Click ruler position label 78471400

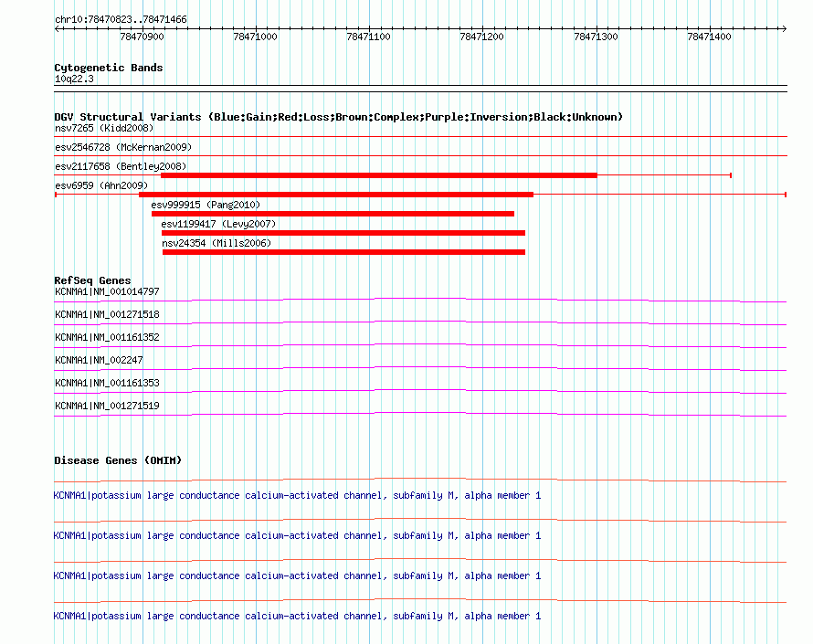pos(709,37)
